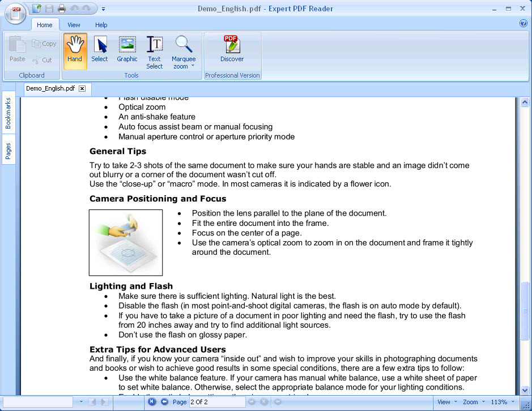This screenshot has height=411, width=532.
Task: Switch to the Home ribbon tab
Action: point(44,25)
